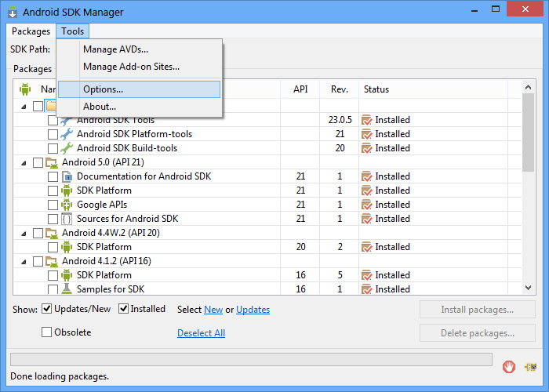Click the Installed status icon for Samples for SDK
The height and width of the screenshot is (392, 549).
(x=366, y=289)
